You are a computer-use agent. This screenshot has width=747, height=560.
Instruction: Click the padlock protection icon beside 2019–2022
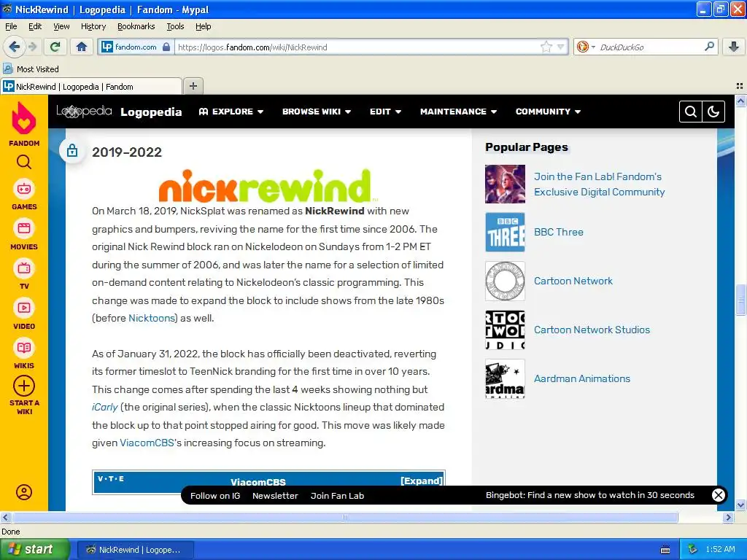pyautogui.click(x=72, y=150)
